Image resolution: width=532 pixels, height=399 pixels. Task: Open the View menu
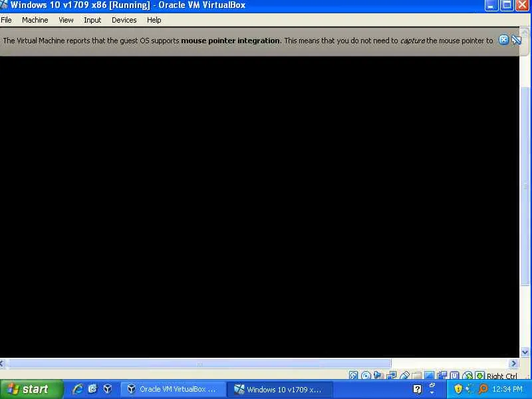coord(66,20)
